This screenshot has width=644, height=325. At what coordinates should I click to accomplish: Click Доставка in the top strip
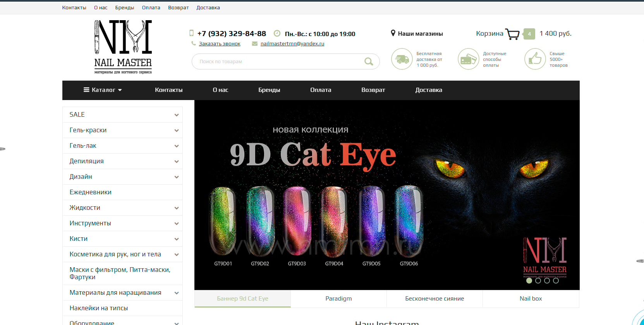pos(208,7)
